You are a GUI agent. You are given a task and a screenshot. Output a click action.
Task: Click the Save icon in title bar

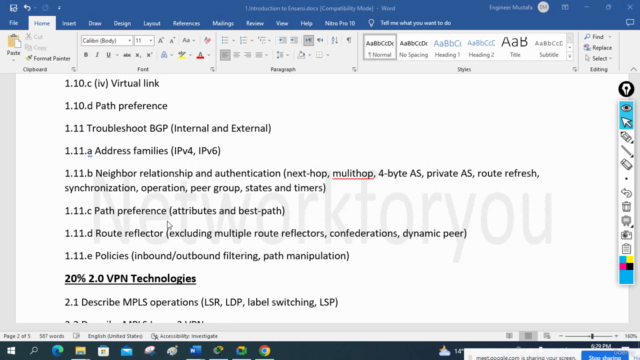tap(13, 8)
